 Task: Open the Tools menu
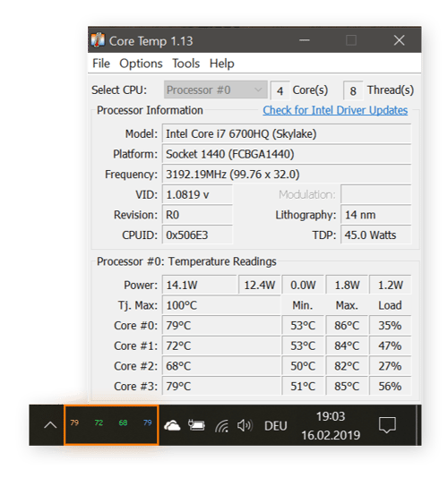pyautogui.click(x=185, y=64)
